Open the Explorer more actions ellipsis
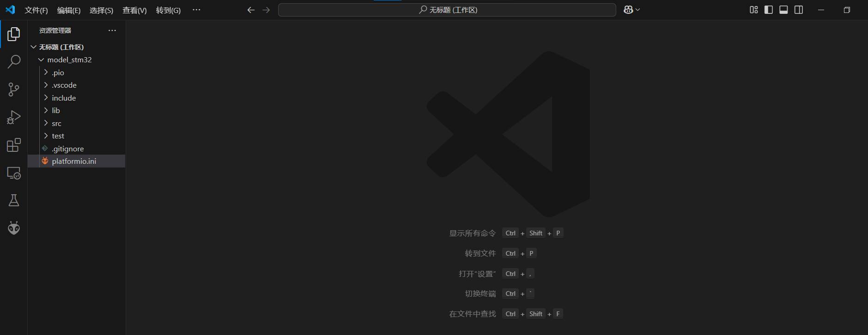This screenshot has height=335, width=868. [112, 30]
